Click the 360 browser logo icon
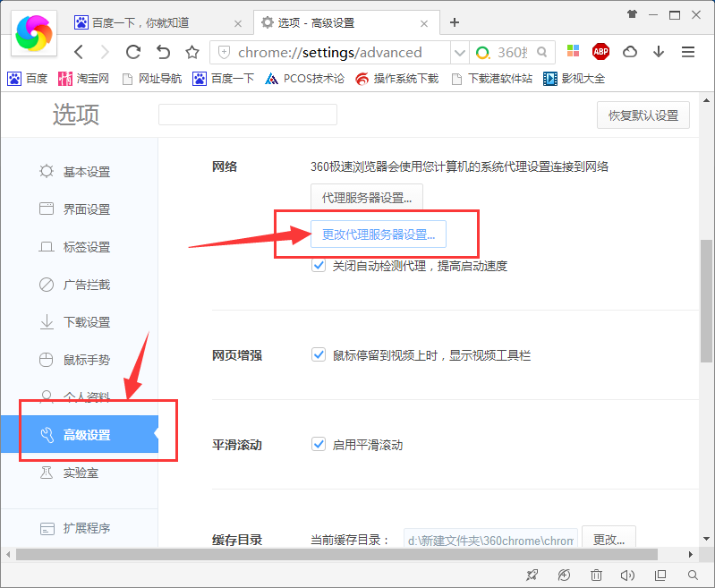 [x=34, y=33]
